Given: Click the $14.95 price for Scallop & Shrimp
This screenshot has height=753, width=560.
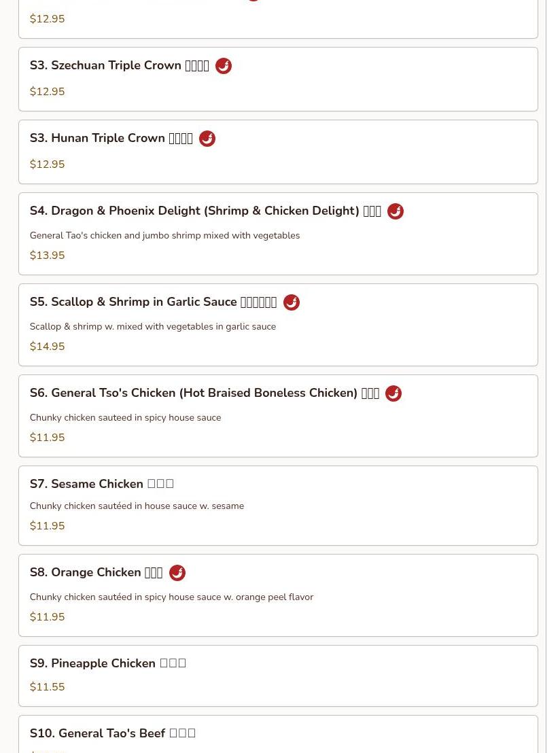Looking at the screenshot, I should point(47,347).
